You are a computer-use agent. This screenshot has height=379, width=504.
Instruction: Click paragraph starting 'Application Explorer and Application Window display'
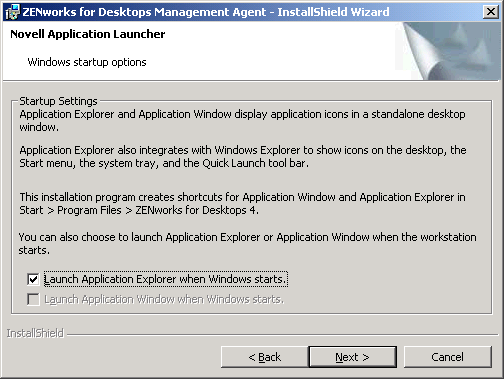pos(242,120)
